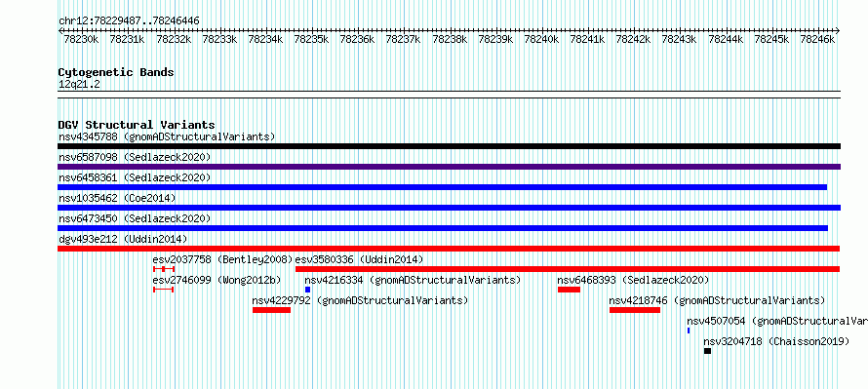The image size is (868, 389).
Task: Click the nsv4218746 (gnomADStructuralVariants) label
Action: [718, 300]
